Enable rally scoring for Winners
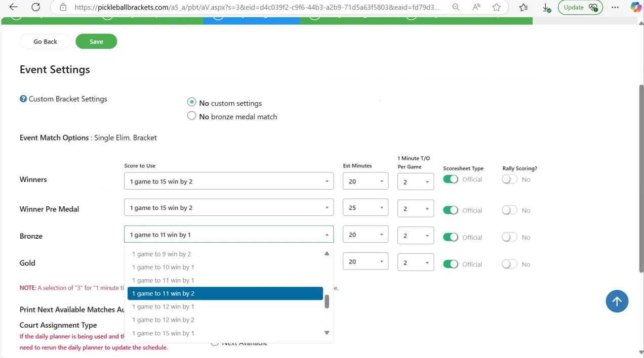 click(x=509, y=180)
